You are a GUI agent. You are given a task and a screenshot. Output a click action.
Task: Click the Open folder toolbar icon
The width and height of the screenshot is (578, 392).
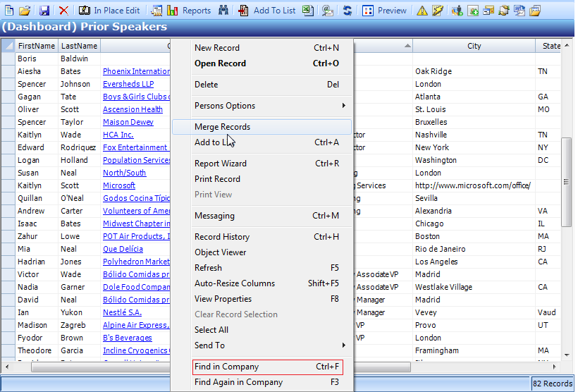pos(25,11)
